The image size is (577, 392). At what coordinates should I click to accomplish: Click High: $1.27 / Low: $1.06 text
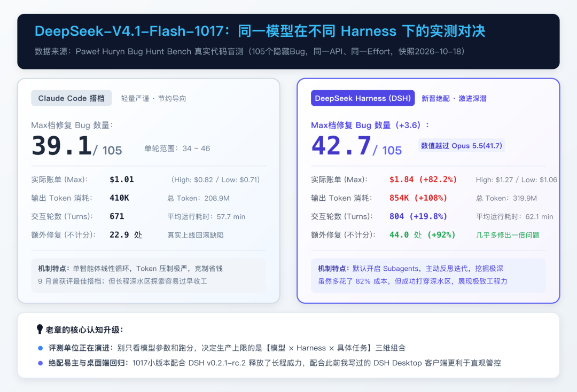516,180
